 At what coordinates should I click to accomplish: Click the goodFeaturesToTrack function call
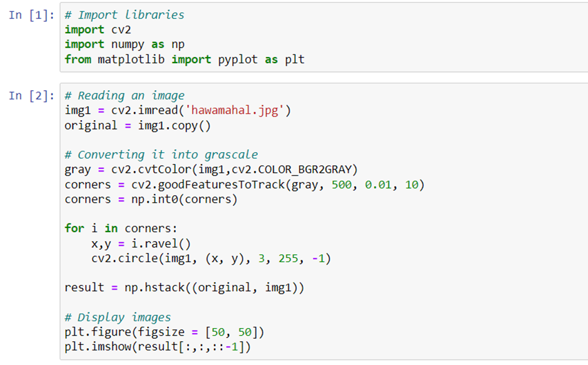[278, 185]
